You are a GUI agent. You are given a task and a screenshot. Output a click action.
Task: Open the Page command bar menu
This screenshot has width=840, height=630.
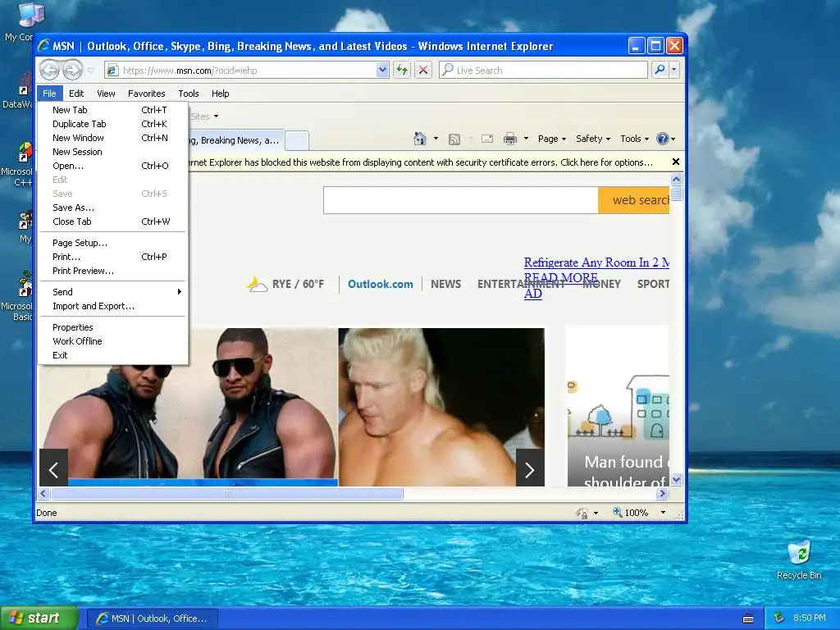point(552,139)
